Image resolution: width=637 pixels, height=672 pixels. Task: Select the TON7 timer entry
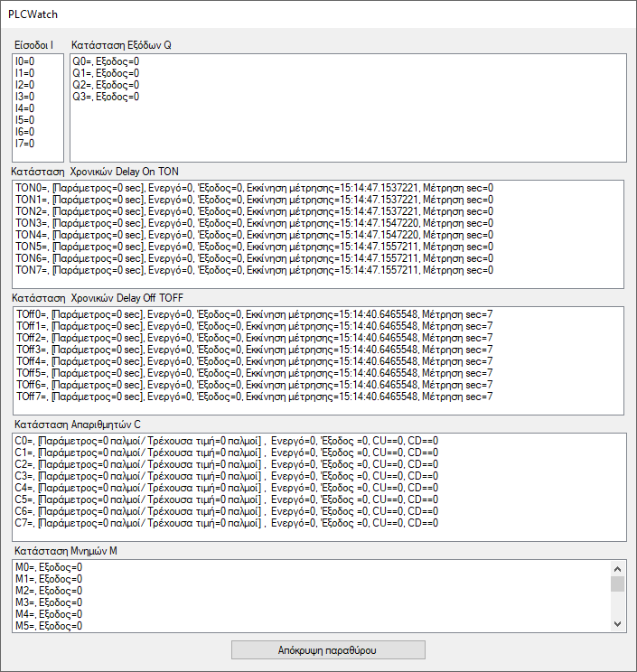coord(253,270)
